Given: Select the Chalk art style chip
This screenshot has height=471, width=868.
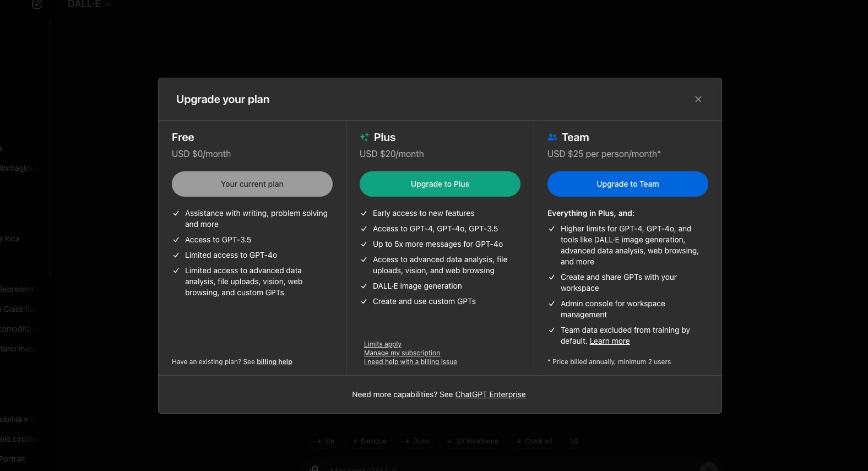Looking at the screenshot, I should click(x=534, y=441).
